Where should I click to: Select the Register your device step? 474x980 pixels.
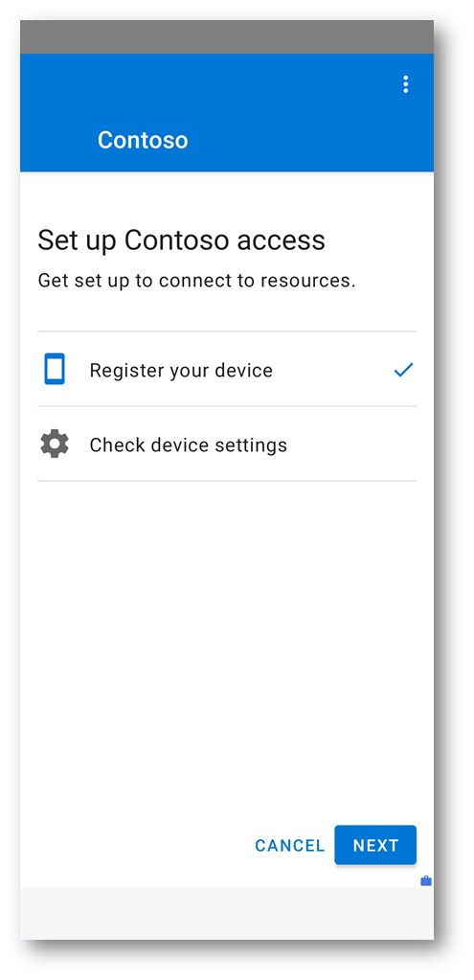pos(227,370)
